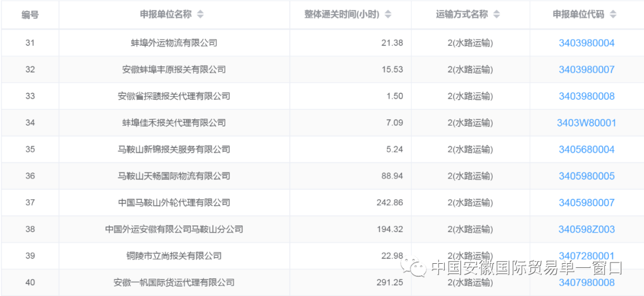Viewport: 644px width, 296px height.
Task: Open code link 3405980005
Action: 587,176
